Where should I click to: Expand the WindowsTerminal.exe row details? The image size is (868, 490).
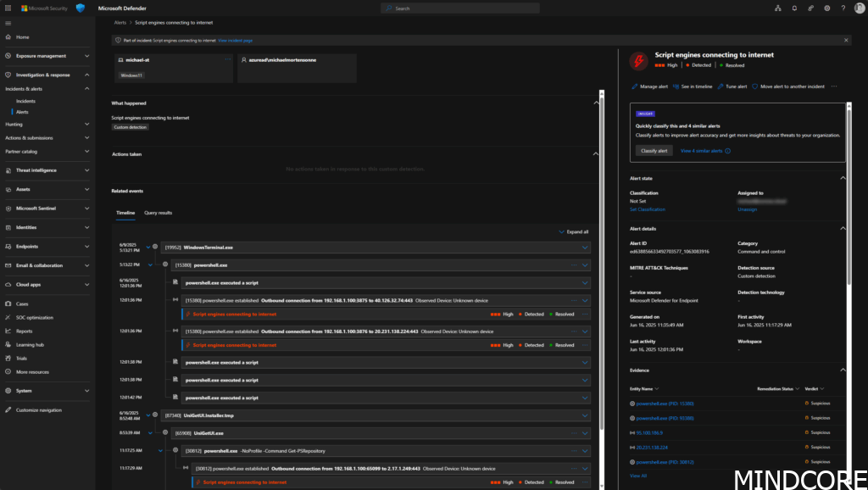click(585, 248)
